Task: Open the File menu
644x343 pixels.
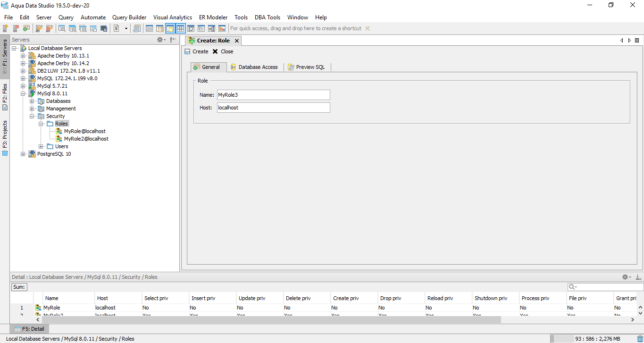Action: [x=8, y=17]
